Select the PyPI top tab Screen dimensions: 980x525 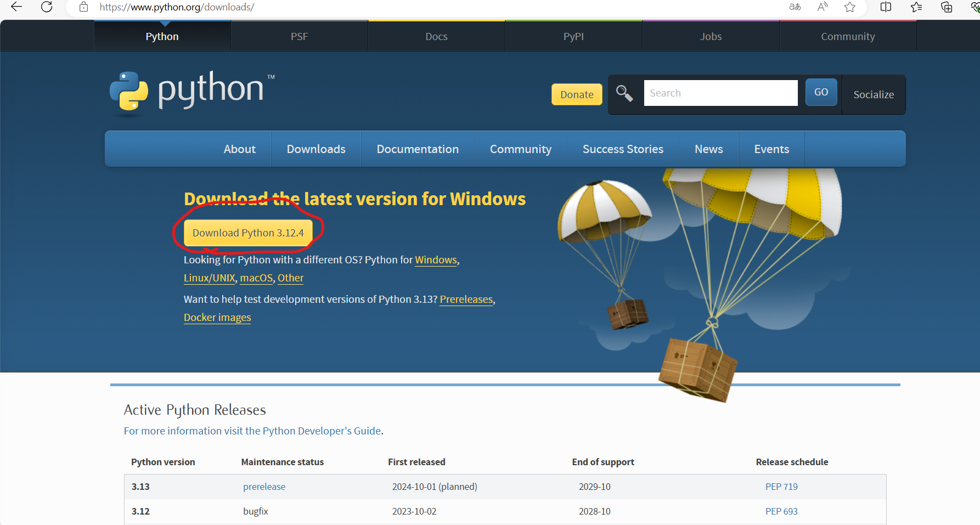[573, 36]
